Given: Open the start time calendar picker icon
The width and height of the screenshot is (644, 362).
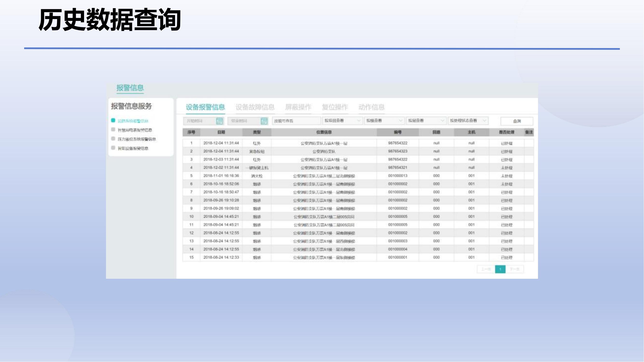Looking at the screenshot, I should [x=219, y=121].
